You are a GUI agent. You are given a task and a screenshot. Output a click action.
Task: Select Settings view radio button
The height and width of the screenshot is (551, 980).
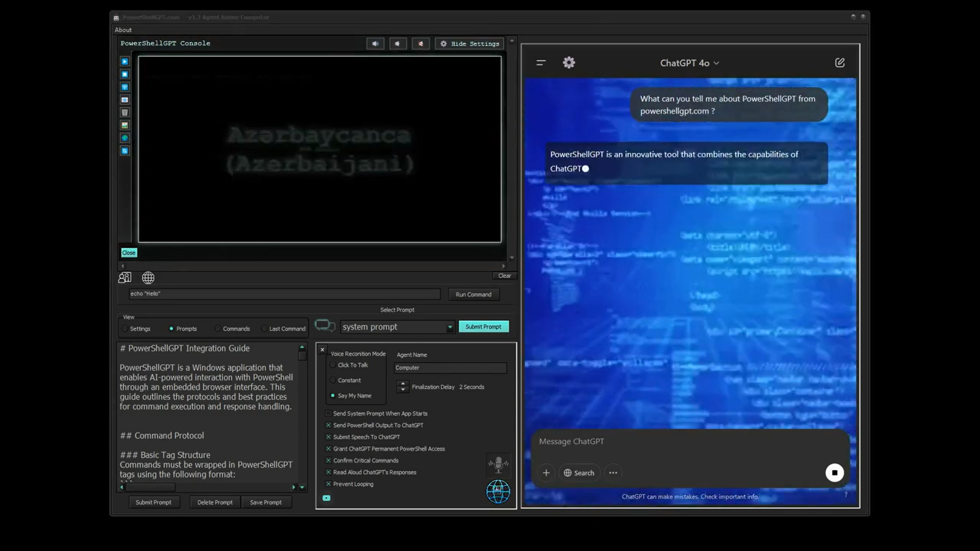(x=125, y=328)
